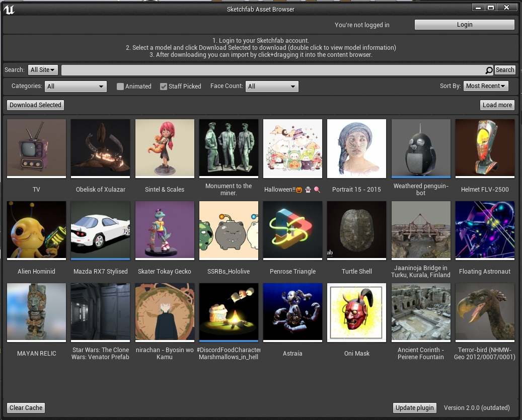The height and width of the screenshot is (420, 522).
Task: Select Skater Tokay Gecko thumbnail
Action: click(x=165, y=230)
